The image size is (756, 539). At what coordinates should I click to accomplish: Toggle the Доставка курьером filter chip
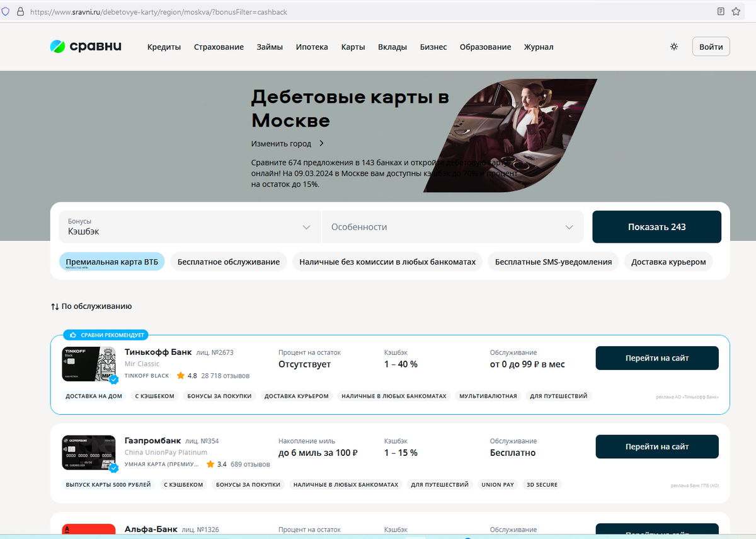668,261
